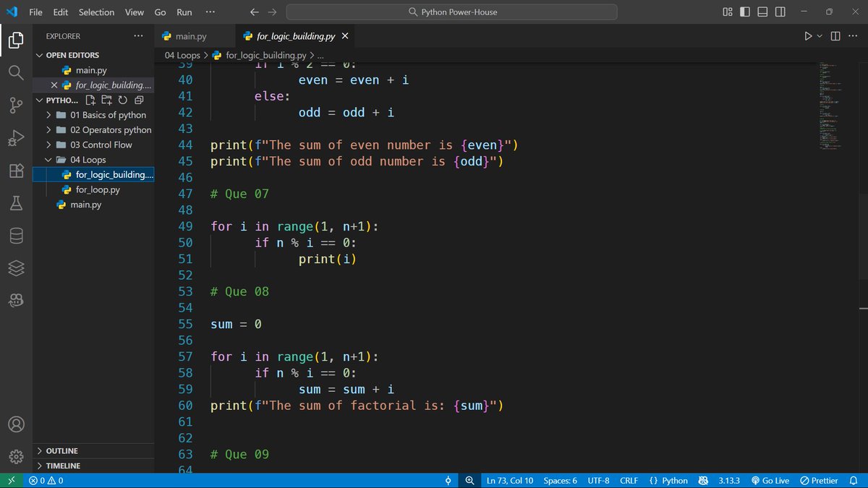Open the Selection menu

[97, 12]
